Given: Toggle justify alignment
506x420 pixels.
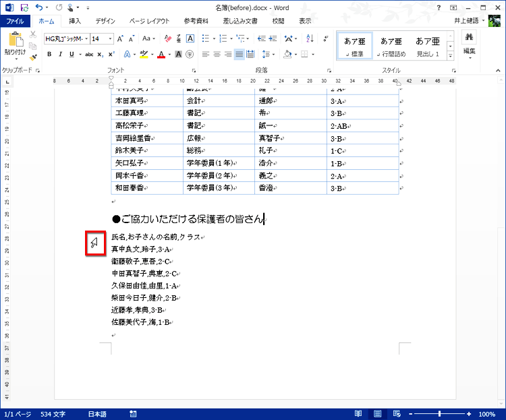Looking at the screenshot, I should 239,54.
